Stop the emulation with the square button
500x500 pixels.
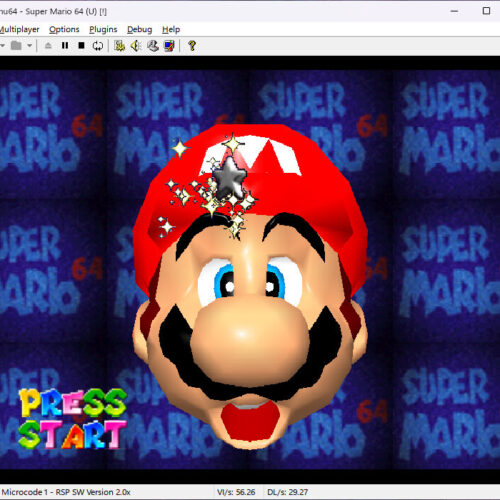[x=81, y=45]
